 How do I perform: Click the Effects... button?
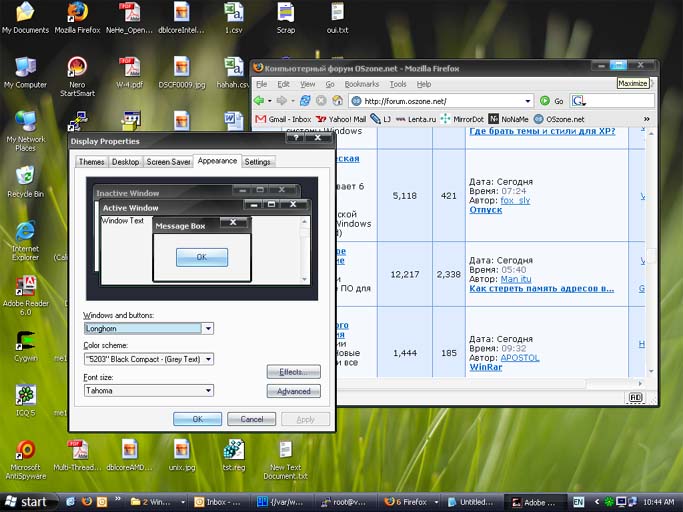click(293, 372)
